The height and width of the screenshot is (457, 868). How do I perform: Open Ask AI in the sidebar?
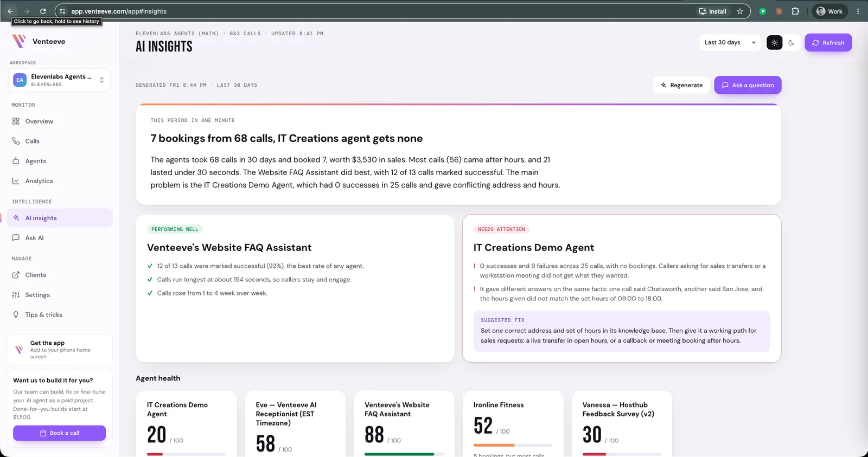[60, 238]
